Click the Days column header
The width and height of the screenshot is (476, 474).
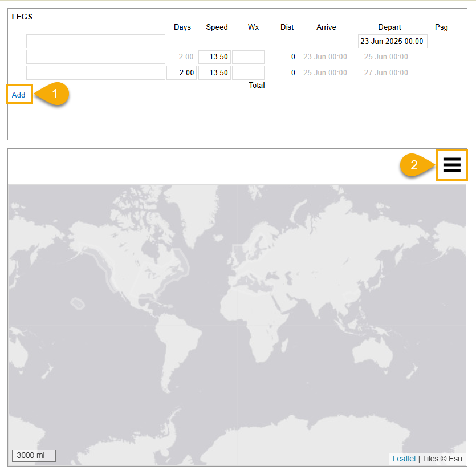pos(182,27)
